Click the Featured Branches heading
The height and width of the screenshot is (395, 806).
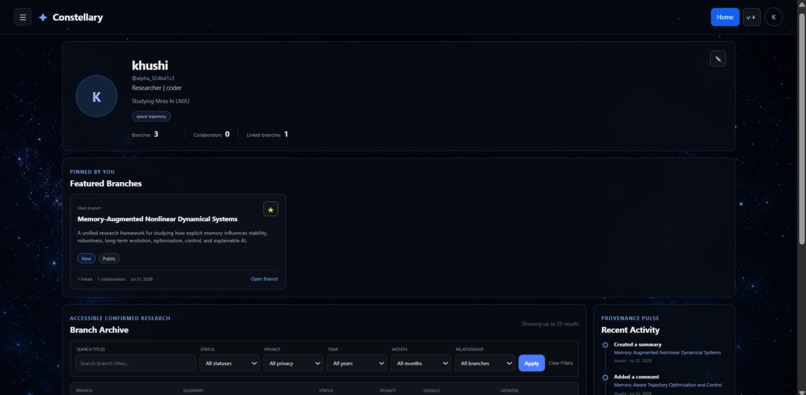[106, 184]
